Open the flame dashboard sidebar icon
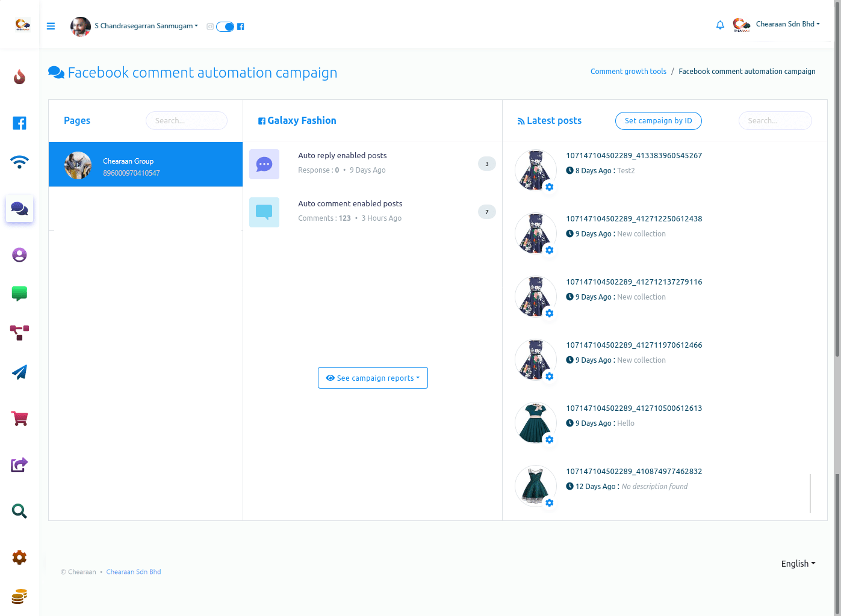This screenshot has height=616, width=841. [19, 77]
